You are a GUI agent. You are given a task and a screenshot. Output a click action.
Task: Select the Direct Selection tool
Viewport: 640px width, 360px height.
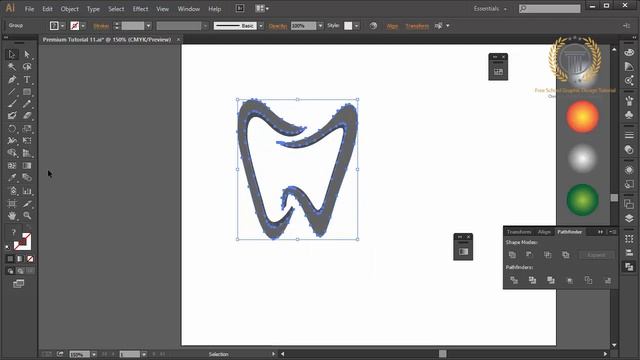tap(27, 54)
